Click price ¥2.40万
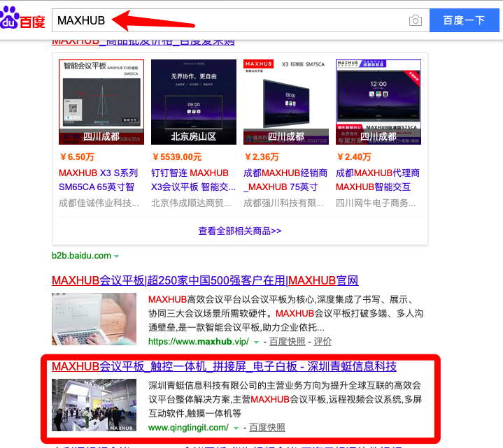The image size is (503, 448). (354, 157)
